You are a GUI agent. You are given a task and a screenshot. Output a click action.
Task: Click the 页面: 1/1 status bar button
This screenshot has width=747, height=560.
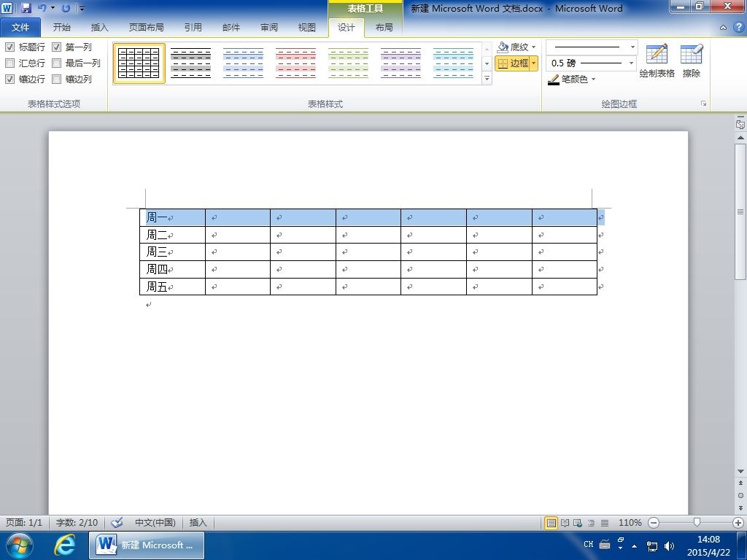coord(24,522)
